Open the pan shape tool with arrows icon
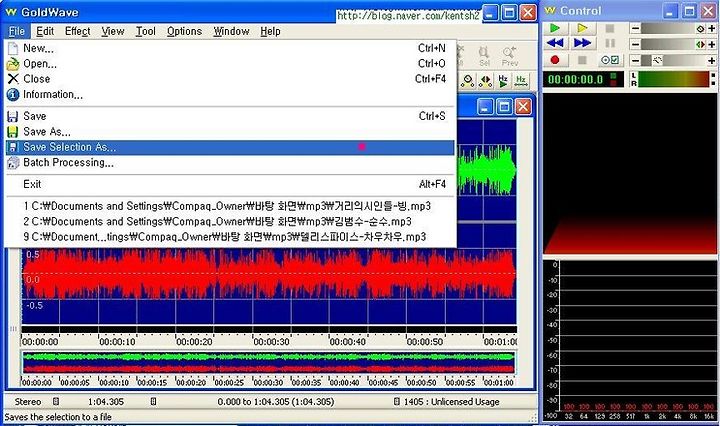The image size is (720, 426). 485,81
